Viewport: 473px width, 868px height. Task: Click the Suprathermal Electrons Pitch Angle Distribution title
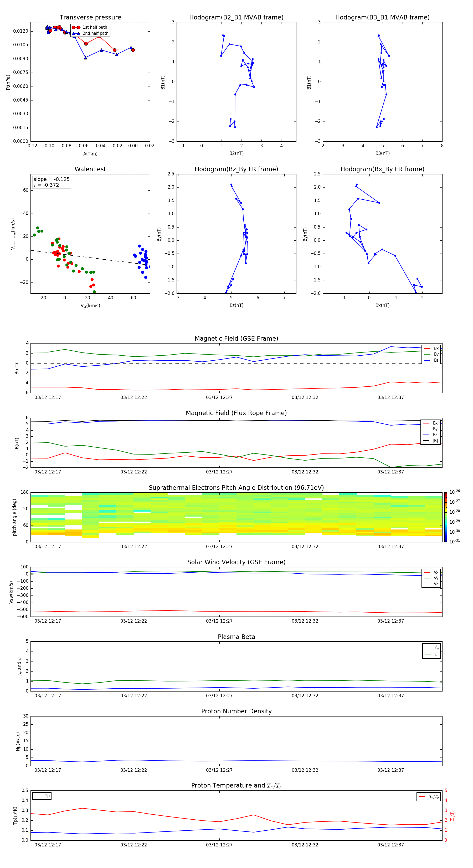[236, 488]
